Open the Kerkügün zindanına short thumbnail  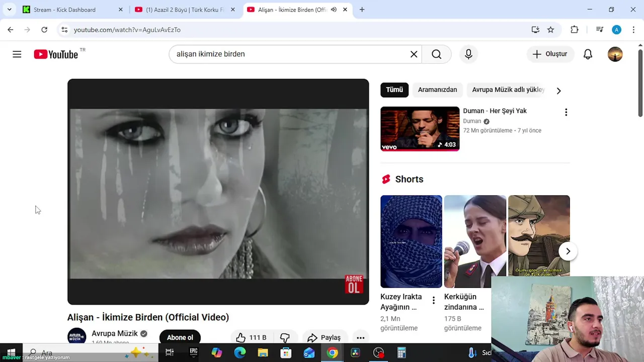click(x=475, y=241)
